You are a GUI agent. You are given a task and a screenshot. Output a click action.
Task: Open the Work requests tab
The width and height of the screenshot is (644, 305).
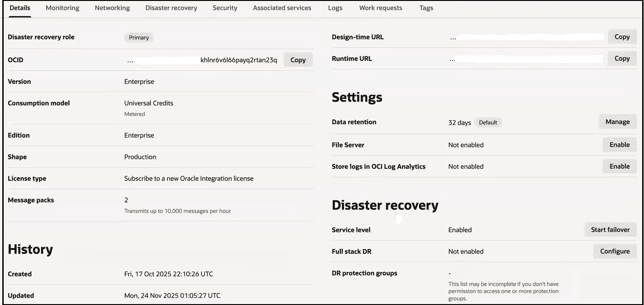pos(380,8)
